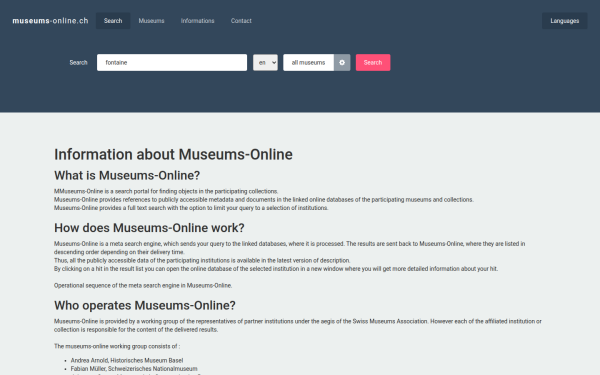The image size is (600, 375).
Task: Click 'Who operates Museums-Online?' heading
Action: [145, 305]
